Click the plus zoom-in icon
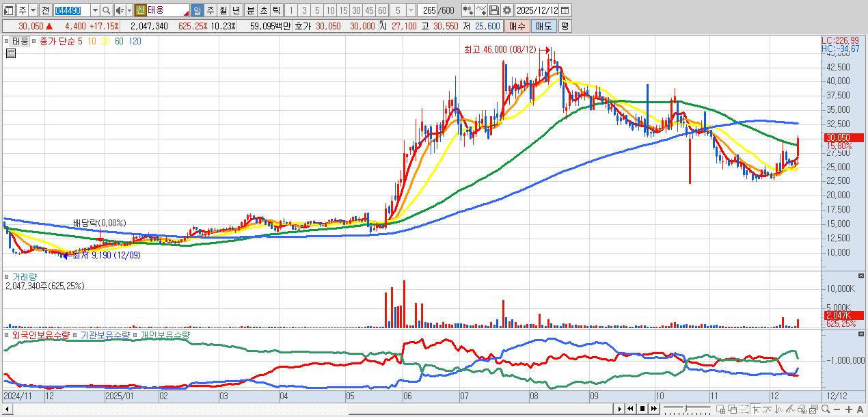The width and height of the screenshot is (868, 417). pos(849,409)
